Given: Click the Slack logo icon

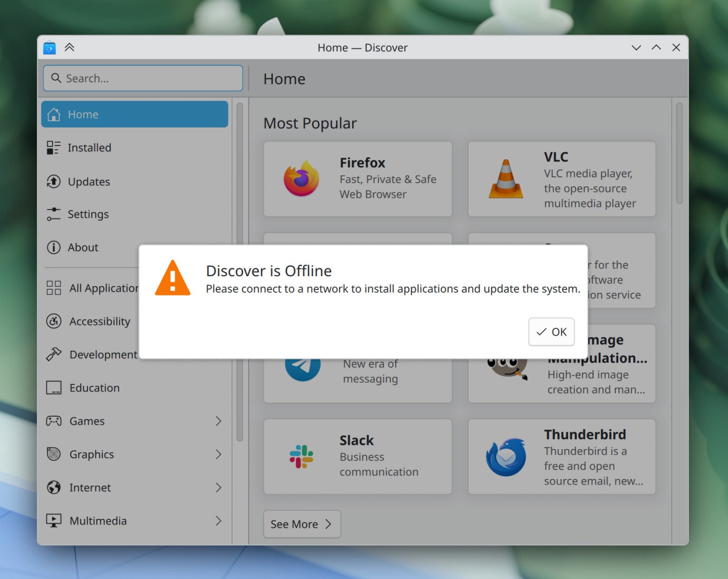Looking at the screenshot, I should click(x=302, y=456).
